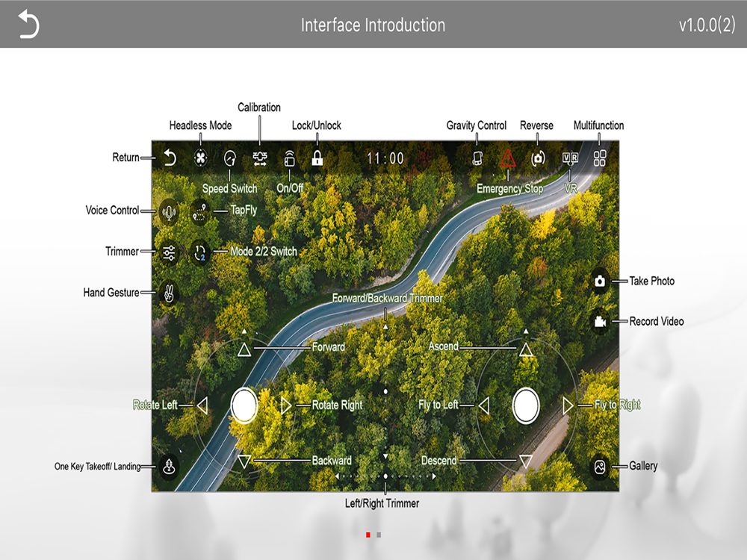Viewport: 747px width, 560px height.
Task: Activate the Voice Control microphone icon
Action: click(169, 211)
